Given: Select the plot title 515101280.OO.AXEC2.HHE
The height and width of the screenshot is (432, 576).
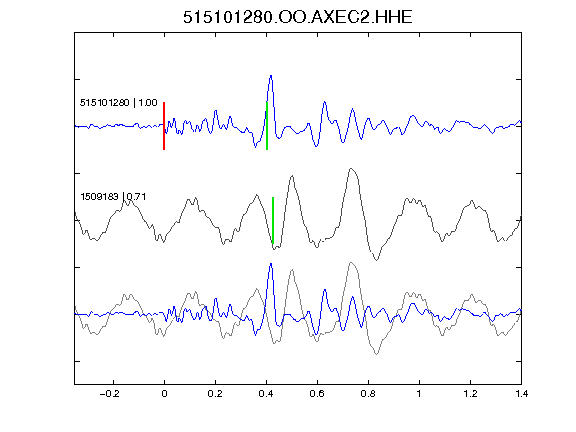Looking at the screenshot, I should (x=298, y=17).
